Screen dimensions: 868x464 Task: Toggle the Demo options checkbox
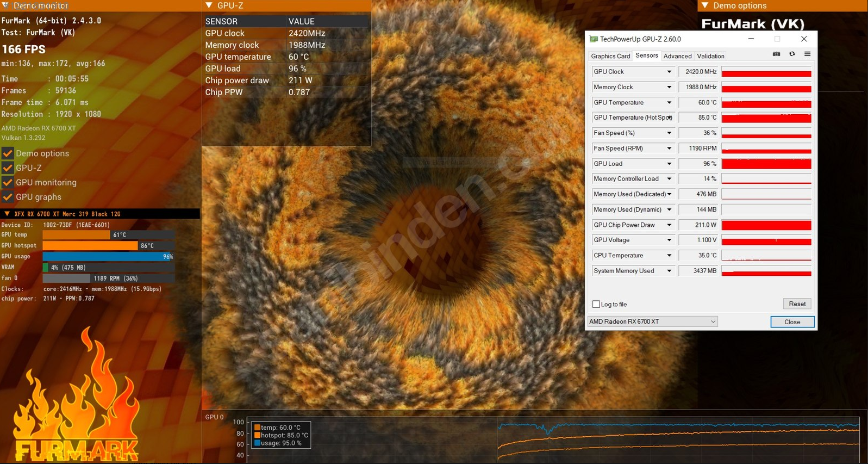[x=8, y=153]
